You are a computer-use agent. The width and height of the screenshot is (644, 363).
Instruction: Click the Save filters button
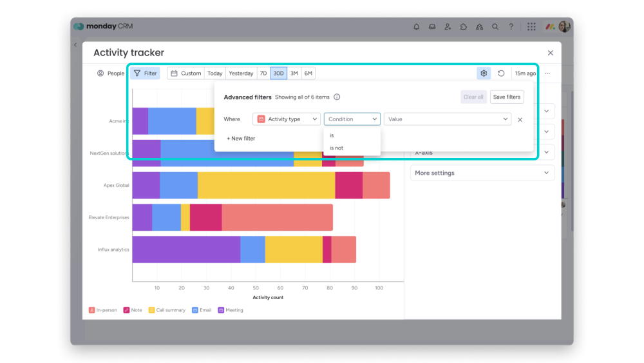pos(506,97)
